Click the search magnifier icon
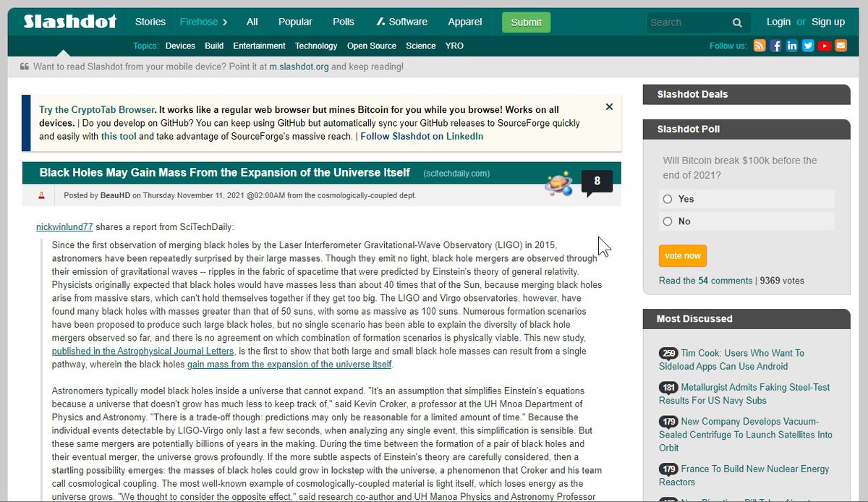Viewport: 868px width, 502px height. click(x=737, y=22)
